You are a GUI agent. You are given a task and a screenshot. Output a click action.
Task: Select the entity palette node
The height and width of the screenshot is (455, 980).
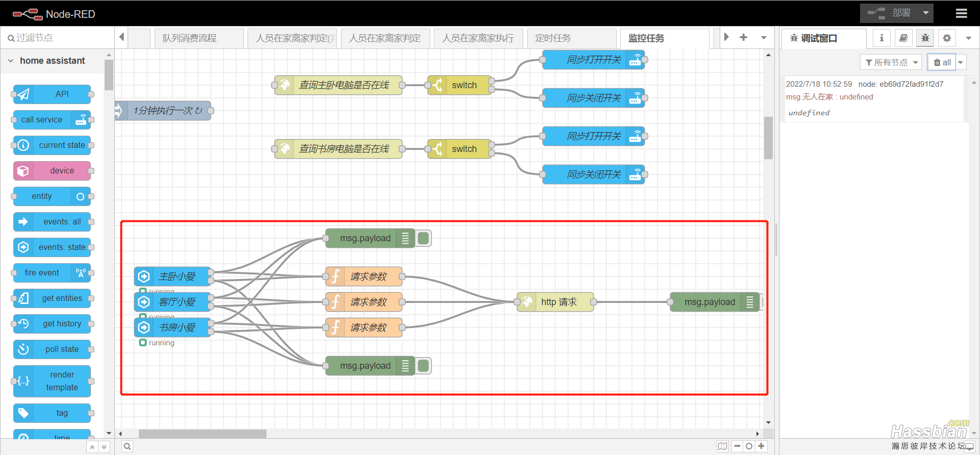coord(52,196)
